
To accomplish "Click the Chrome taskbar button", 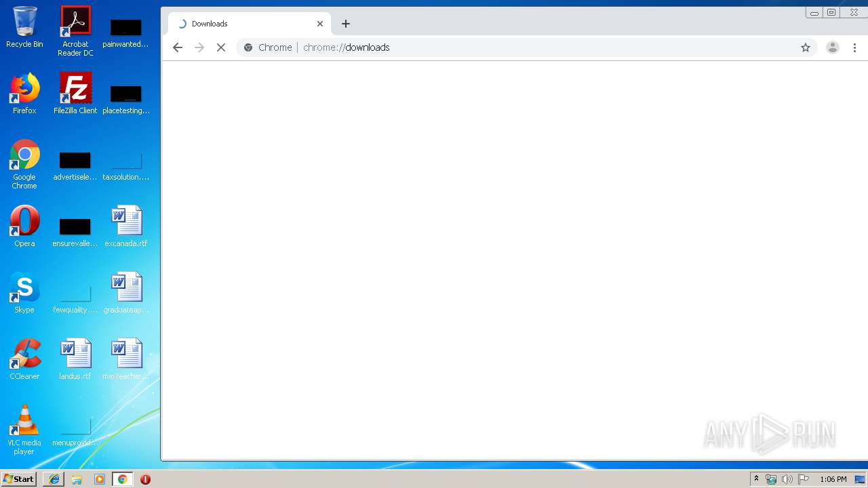I will click(x=122, y=479).
